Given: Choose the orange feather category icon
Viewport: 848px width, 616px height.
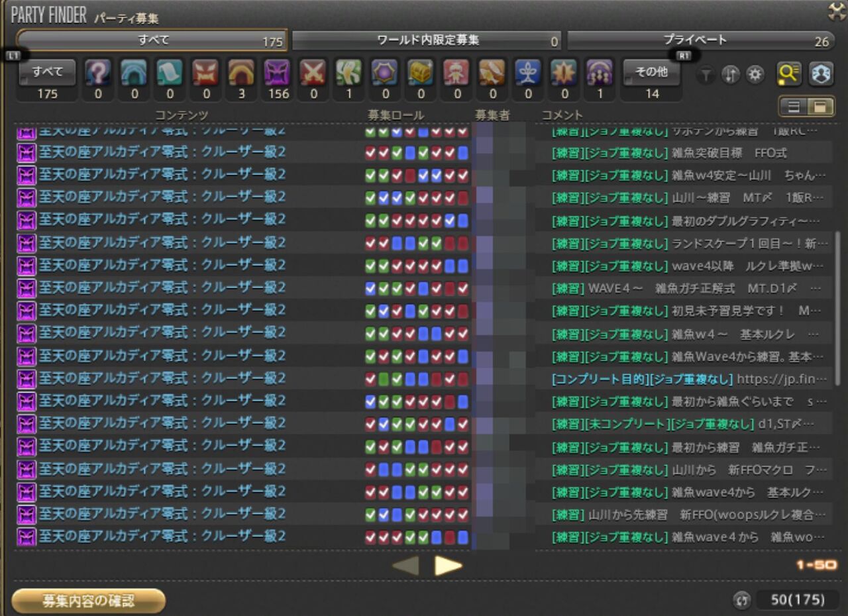Looking at the screenshot, I should (492, 73).
